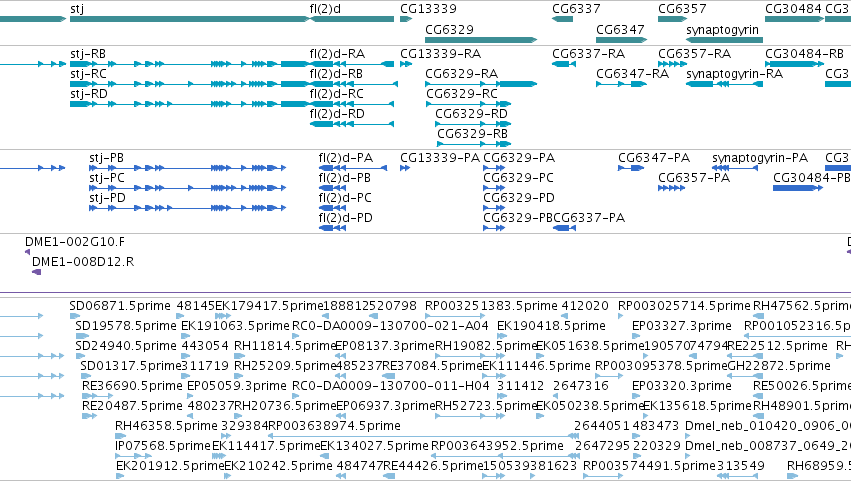Click the synaptogyrin-RA transcript label

click(x=734, y=74)
